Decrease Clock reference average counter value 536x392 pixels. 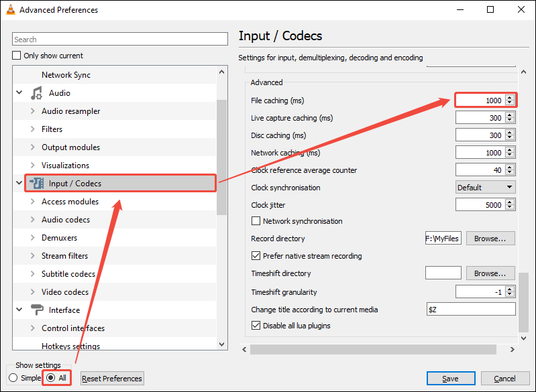510,172
